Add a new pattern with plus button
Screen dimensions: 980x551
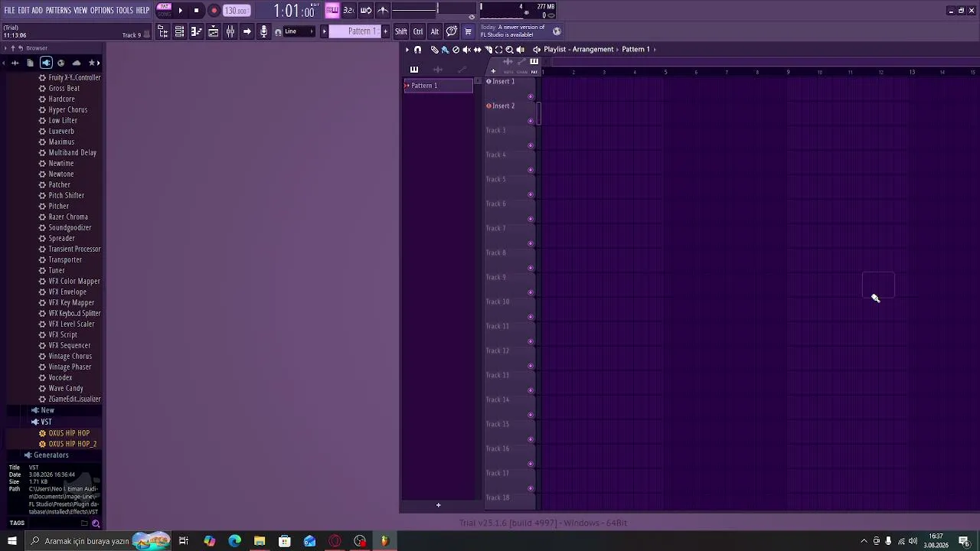(385, 31)
